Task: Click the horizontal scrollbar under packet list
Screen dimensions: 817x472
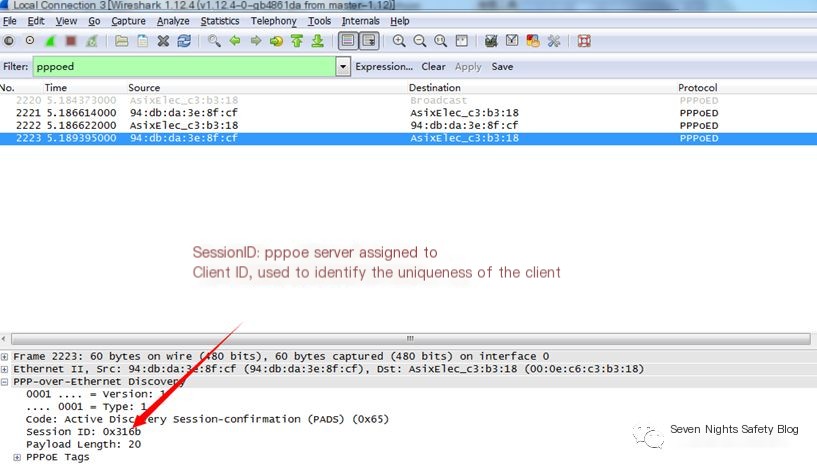Action: tap(411, 339)
